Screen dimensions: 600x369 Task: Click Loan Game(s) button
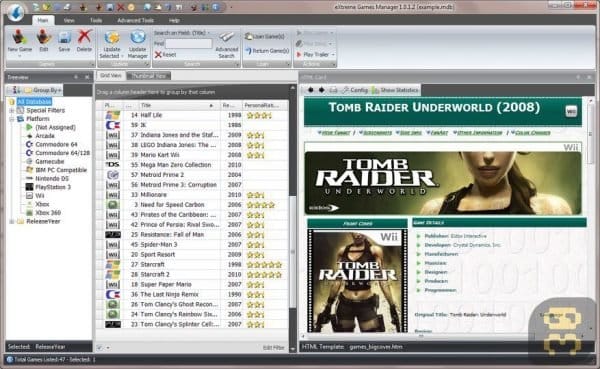point(265,36)
